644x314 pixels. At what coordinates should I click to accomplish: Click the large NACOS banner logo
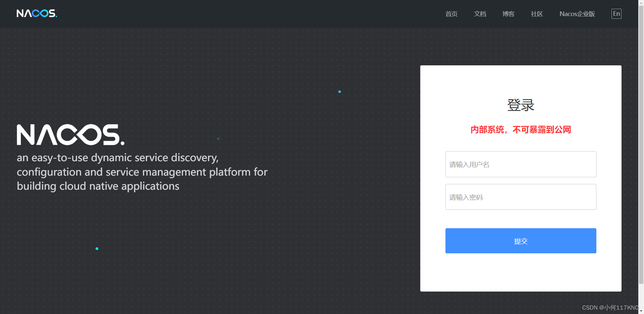point(71,135)
